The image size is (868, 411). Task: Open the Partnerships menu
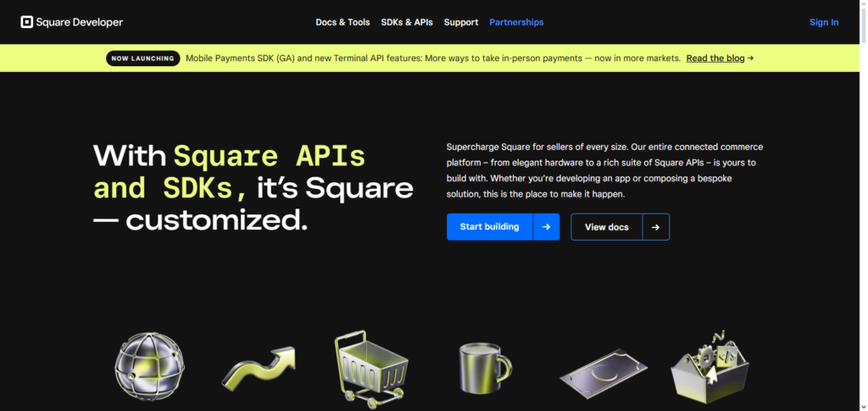[x=516, y=22]
